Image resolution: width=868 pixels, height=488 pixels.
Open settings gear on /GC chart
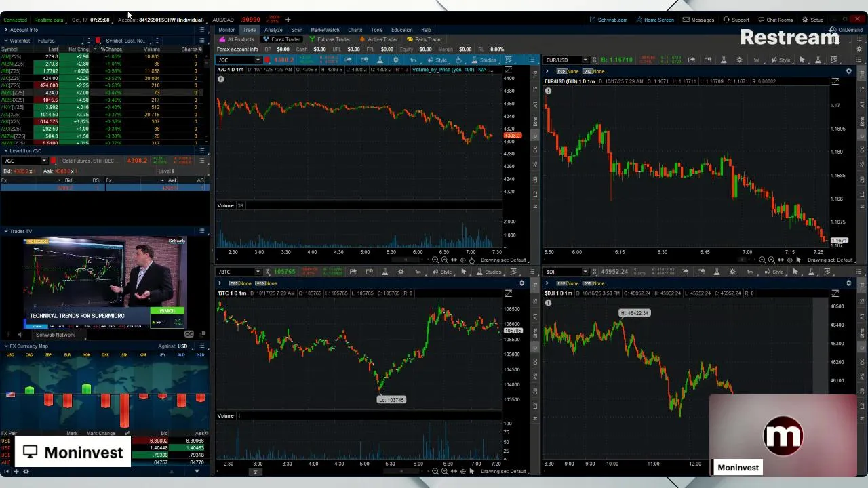click(396, 60)
